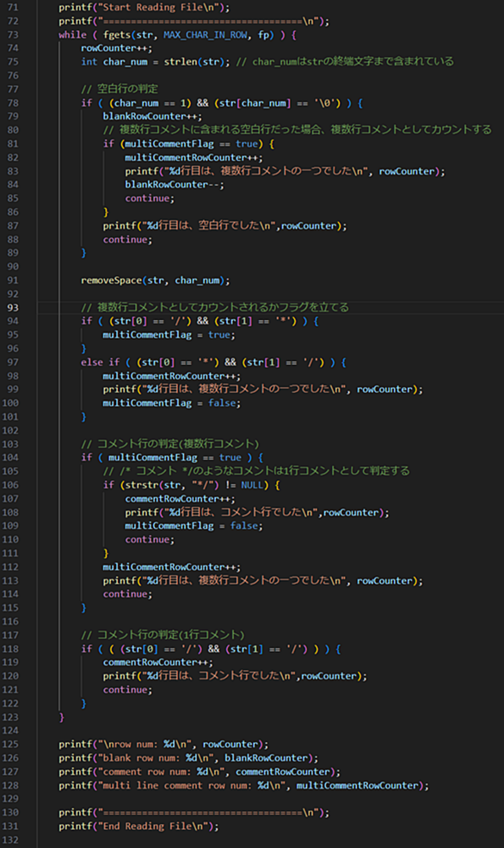The height and width of the screenshot is (848, 504).
Task: Click 'if (multiCommentFlag == true)' on line 81
Action: pos(188,144)
